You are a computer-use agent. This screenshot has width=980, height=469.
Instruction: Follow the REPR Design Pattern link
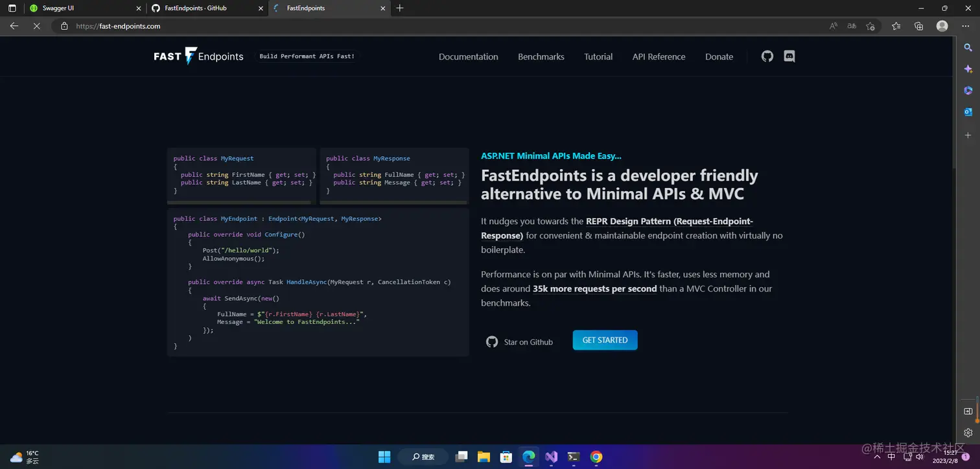tap(617, 228)
